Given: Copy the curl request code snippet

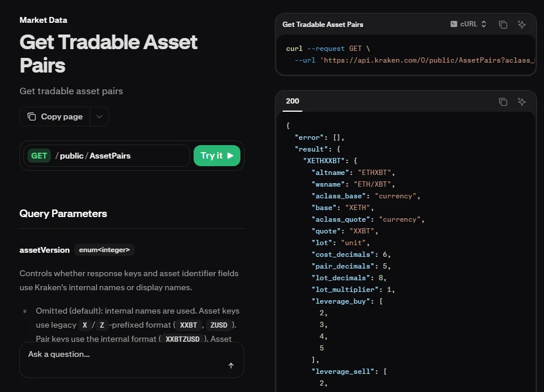Looking at the screenshot, I should pyautogui.click(x=502, y=25).
